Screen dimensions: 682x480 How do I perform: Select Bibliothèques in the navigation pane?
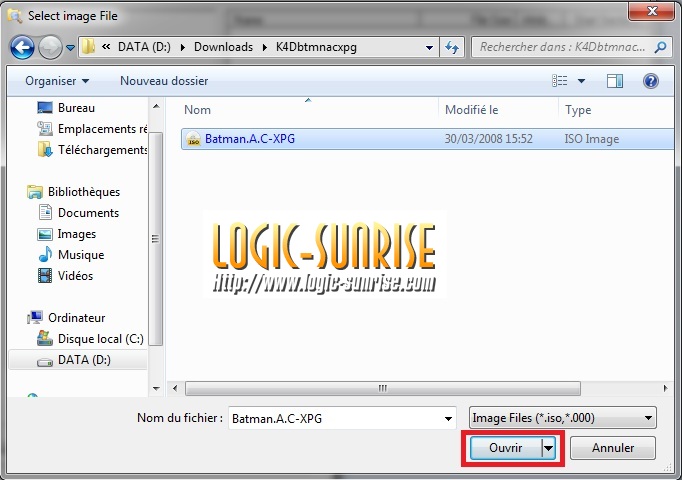[84, 192]
